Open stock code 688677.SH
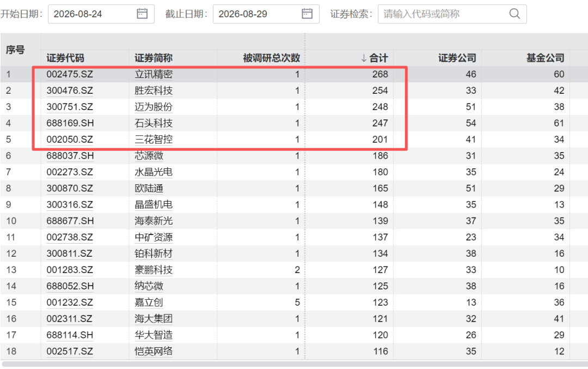 coord(70,221)
